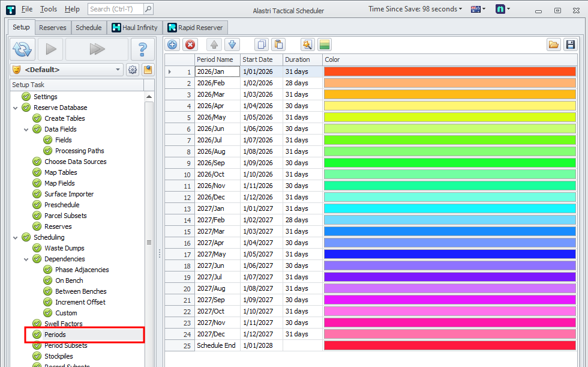This screenshot has height=367, width=588.
Task: Toggle the green check beside Waste Dumps
Action: tap(37, 248)
